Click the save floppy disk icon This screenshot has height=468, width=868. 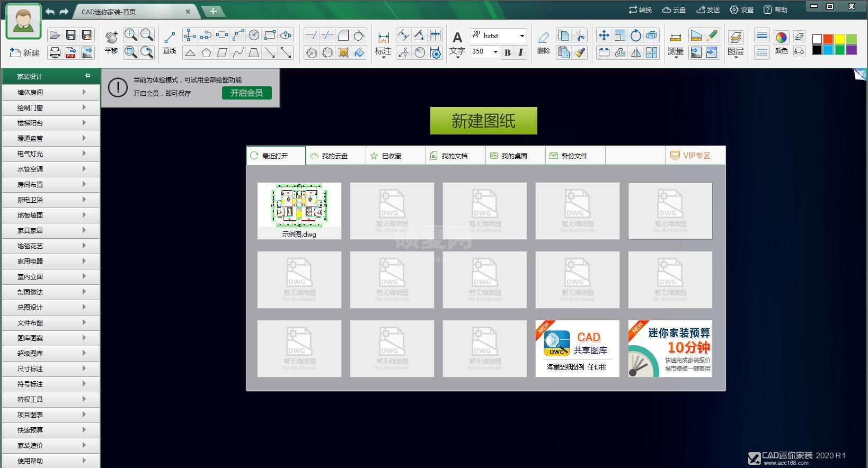[x=70, y=35]
